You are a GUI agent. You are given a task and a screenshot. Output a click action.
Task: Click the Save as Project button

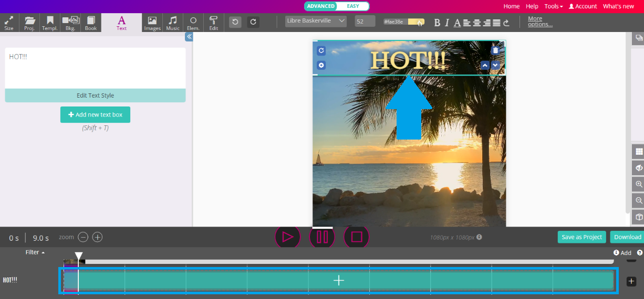point(581,237)
